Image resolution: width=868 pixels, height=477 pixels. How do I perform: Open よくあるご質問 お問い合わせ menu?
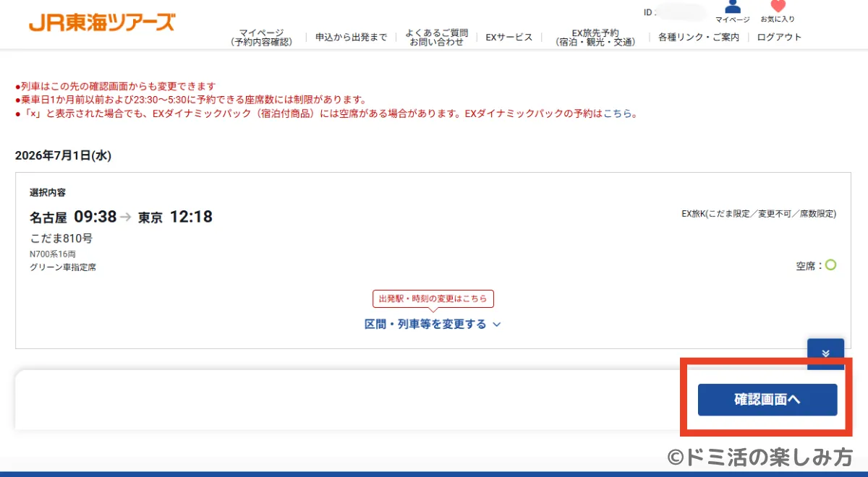[x=436, y=38]
